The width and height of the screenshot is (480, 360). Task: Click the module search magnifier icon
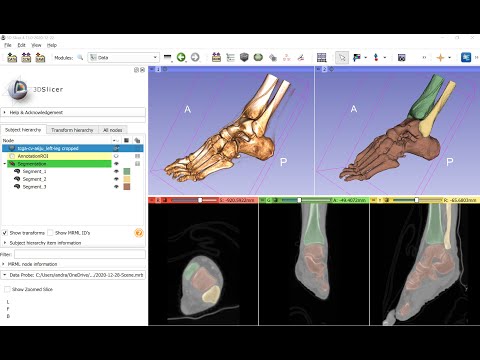[80, 58]
